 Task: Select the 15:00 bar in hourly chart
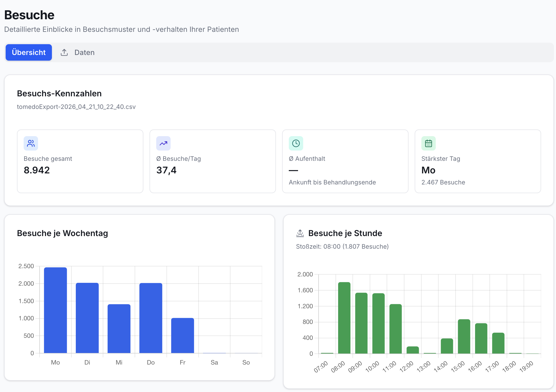pos(464,336)
